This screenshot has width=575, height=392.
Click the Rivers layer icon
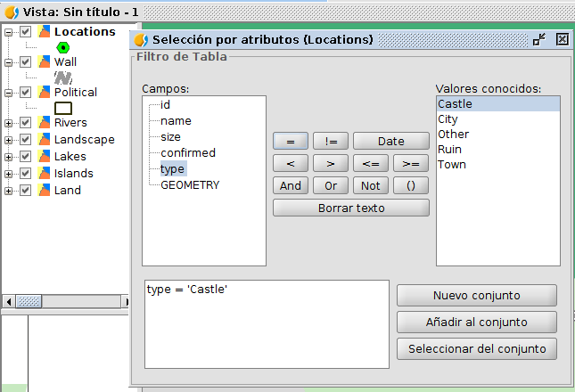44,123
